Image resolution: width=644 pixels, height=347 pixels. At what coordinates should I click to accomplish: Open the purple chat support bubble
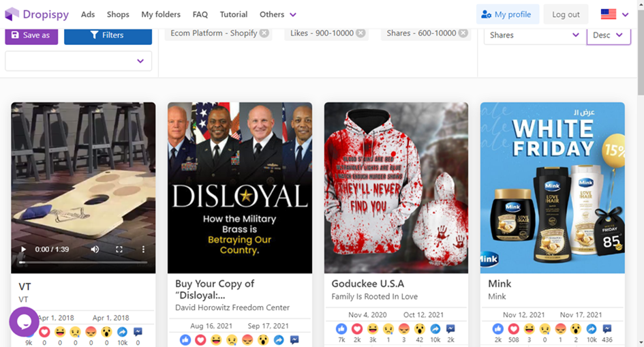pos(24,322)
